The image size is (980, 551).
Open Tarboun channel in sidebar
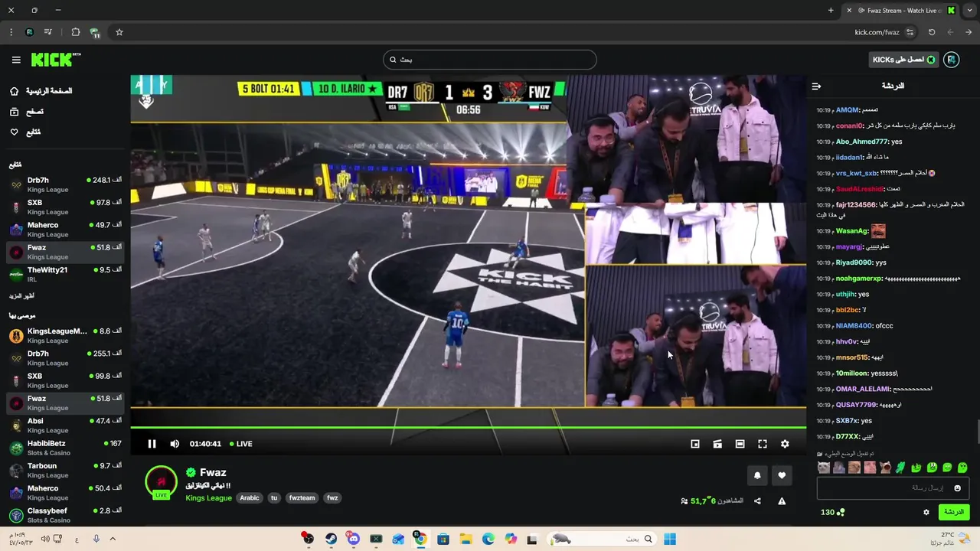tap(65, 471)
